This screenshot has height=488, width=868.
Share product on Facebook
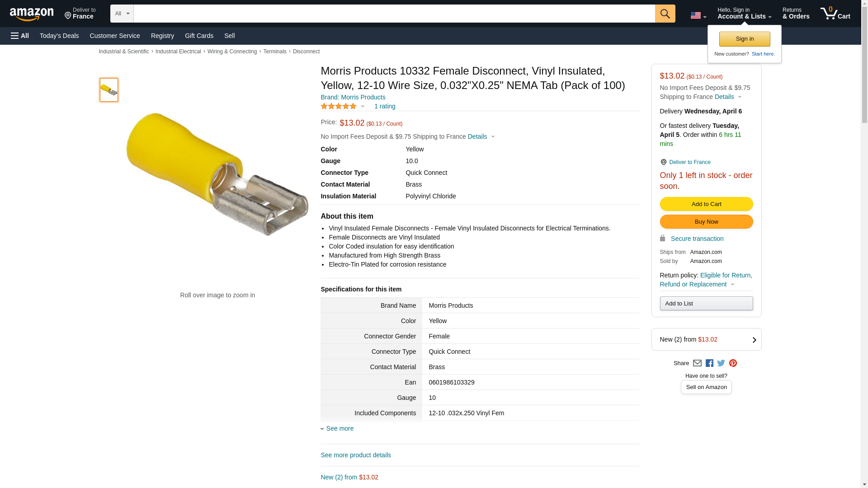(709, 363)
